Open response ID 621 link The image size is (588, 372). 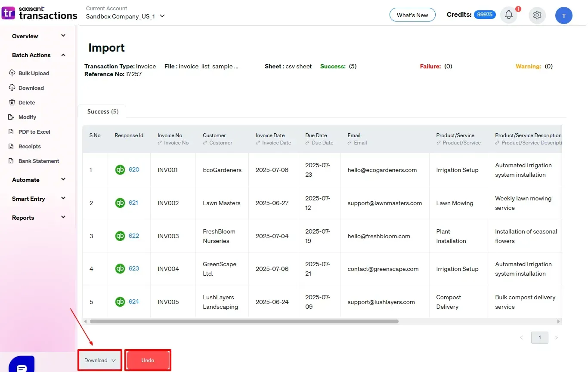(133, 203)
